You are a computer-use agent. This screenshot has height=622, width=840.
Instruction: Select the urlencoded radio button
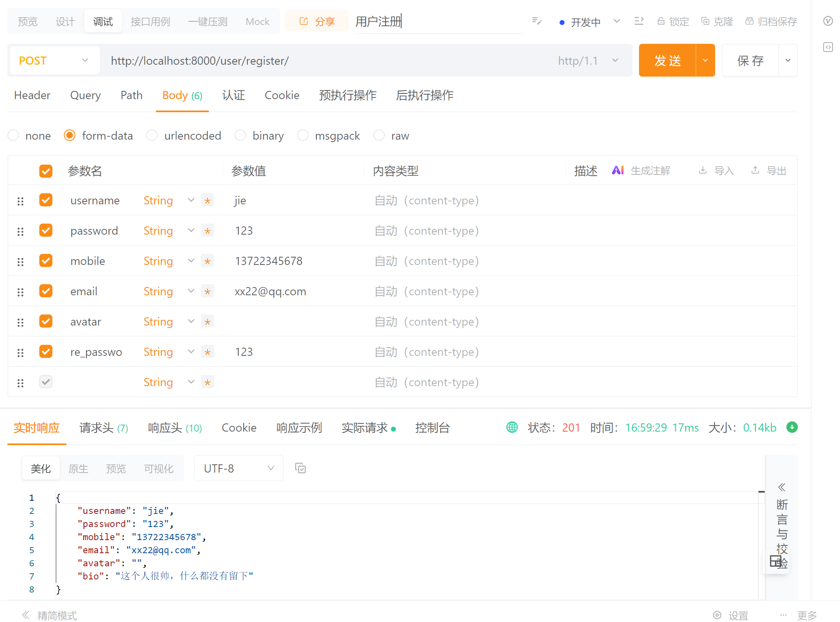[152, 136]
